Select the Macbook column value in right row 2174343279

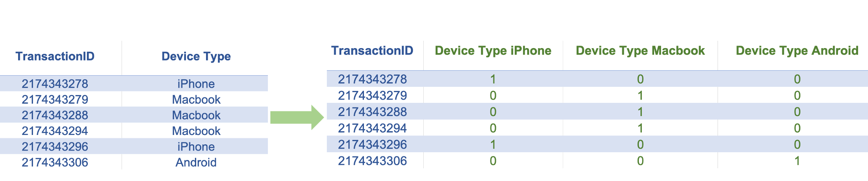pyautogui.click(x=640, y=95)
